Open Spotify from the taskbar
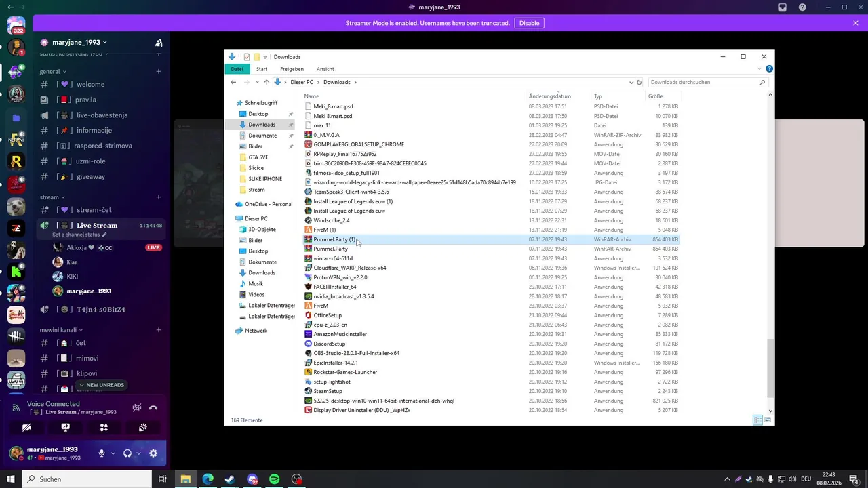The width and height of the screenshot is (868, 488). (x=274, y=479)
